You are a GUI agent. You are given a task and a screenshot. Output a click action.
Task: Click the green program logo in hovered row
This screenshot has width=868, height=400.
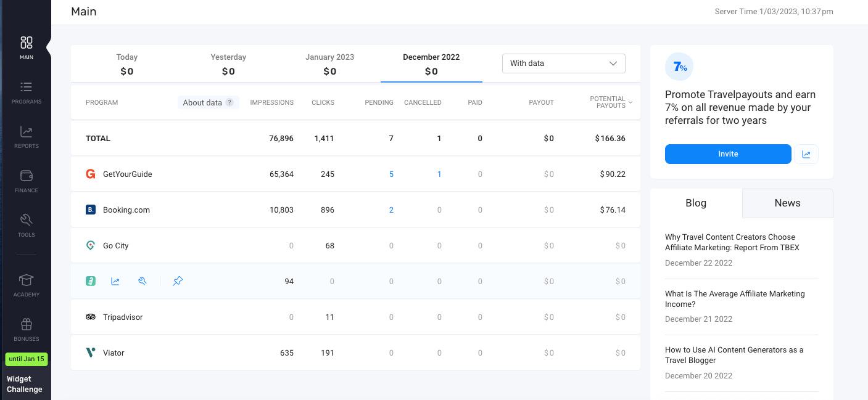(91, 282)
